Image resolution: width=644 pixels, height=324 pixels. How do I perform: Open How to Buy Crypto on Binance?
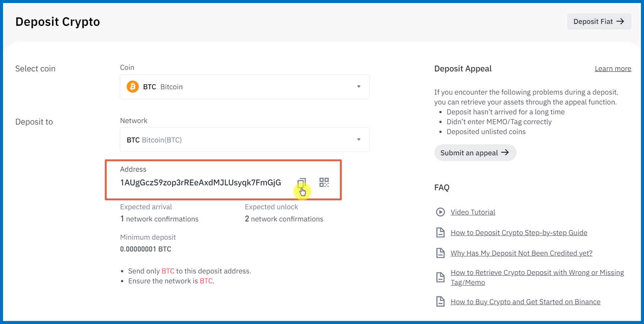(525, 302)
